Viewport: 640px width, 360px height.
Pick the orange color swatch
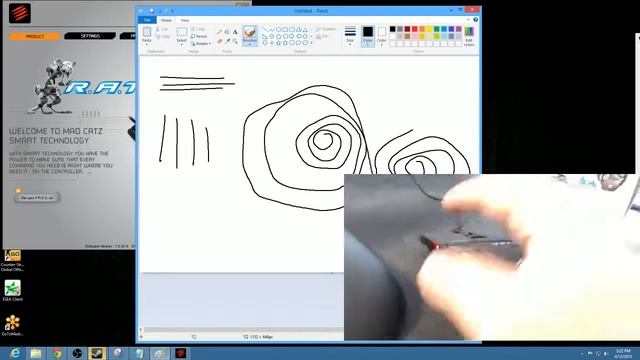pos(422,29)
